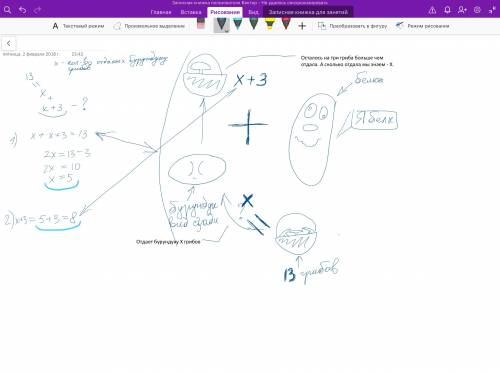Viewport: 500px width, 374px height.
Task: Click the search magnifier icon
Action: point(7,10)
